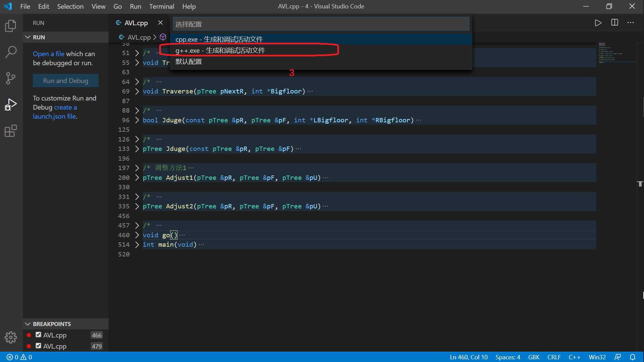The width and height of the screenshot is (644, 362).
Task: Open the File menu
Action: pos(25,6)
